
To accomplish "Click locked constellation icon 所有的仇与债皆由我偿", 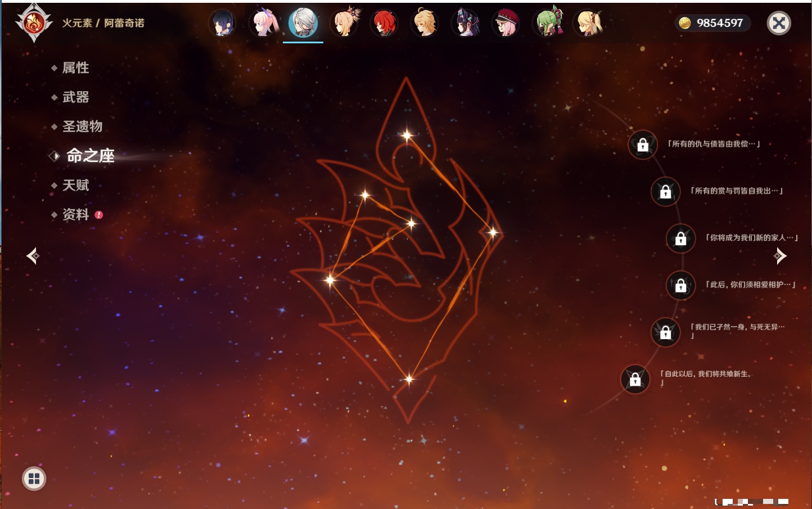I will pos(643,145).
